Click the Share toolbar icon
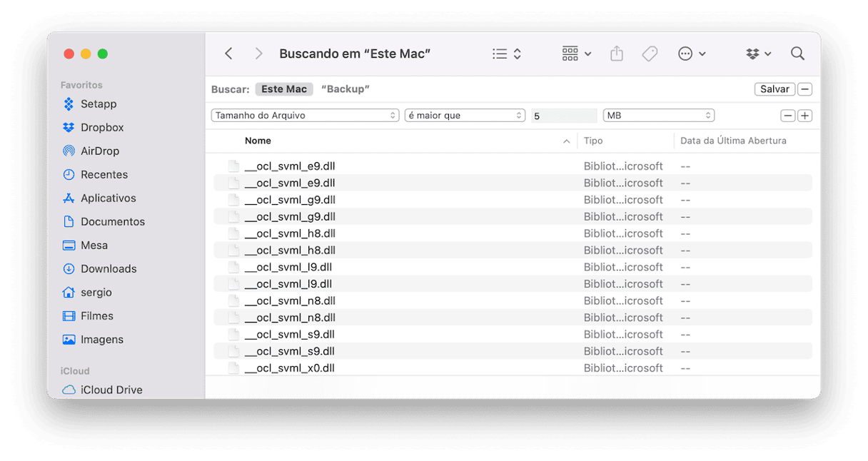 617,54
